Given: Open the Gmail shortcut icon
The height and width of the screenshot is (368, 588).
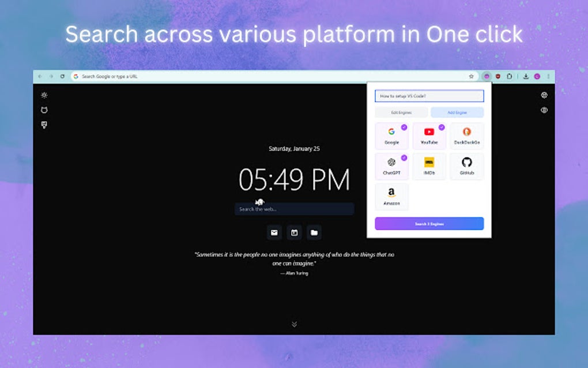Looking at the screenshot, I should [274, 232].
